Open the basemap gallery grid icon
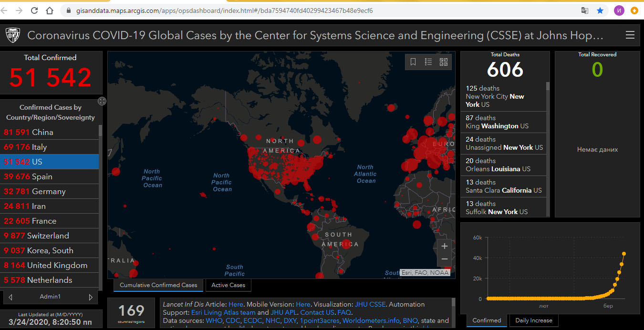Image resolution: width=644 pixels, height=330 pixels. [x=444, y=62]
